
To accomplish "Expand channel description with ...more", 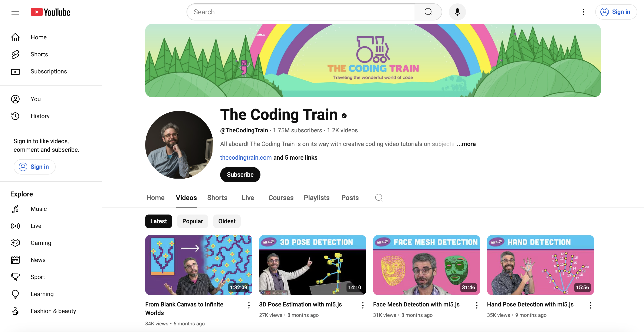I will point(466,144).
